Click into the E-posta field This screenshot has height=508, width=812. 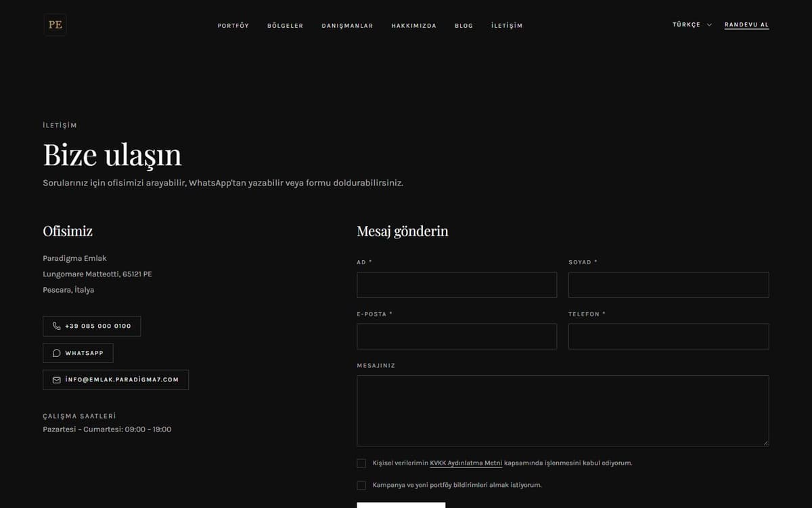pyautogui.click(x=457, y=337)
